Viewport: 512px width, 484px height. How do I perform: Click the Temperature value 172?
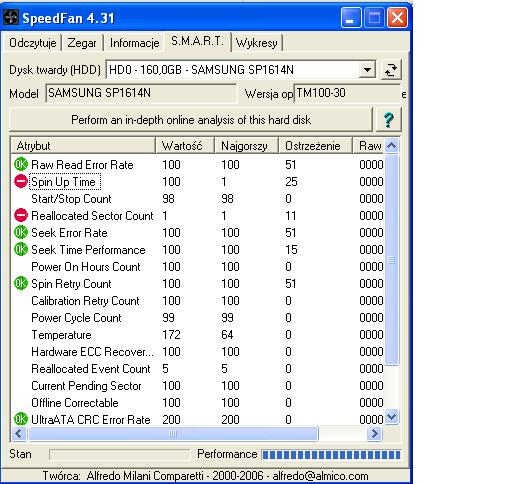pyautogui.click(x=171, y=335)
